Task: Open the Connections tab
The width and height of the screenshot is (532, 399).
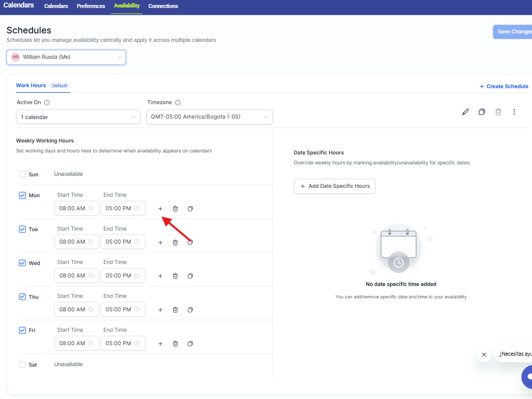Action: point(163,6)
